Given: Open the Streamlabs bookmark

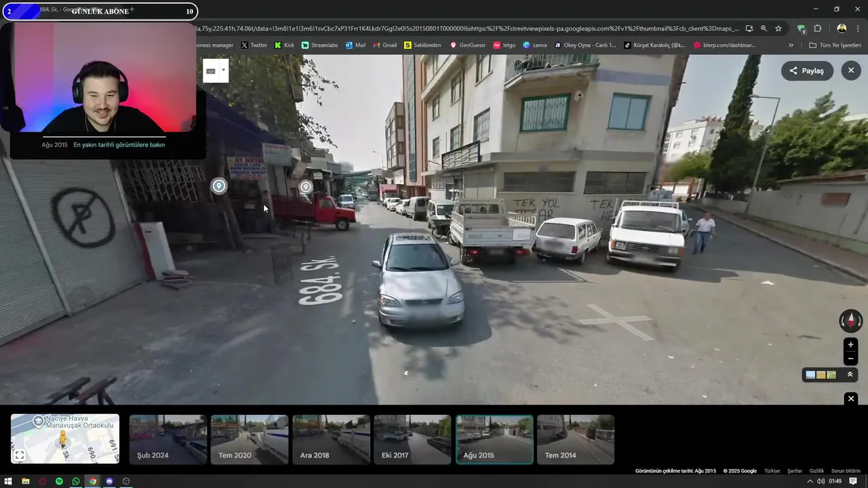Looking at the screenshot, I should 319,45.
